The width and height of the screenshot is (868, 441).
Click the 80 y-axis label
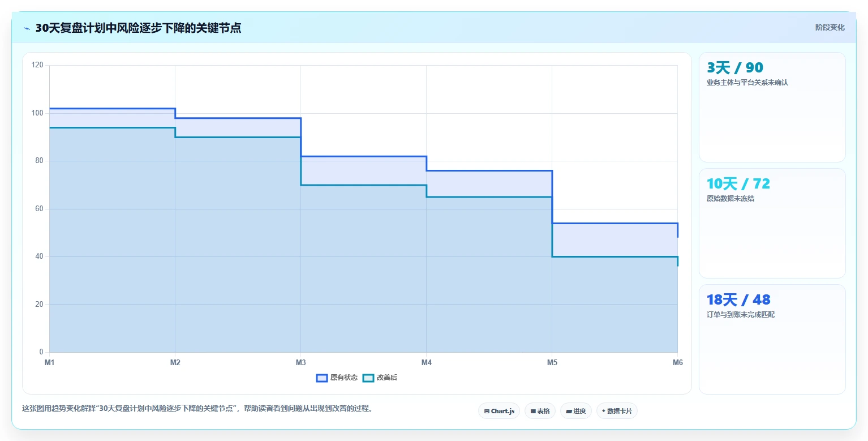point(39,161)
